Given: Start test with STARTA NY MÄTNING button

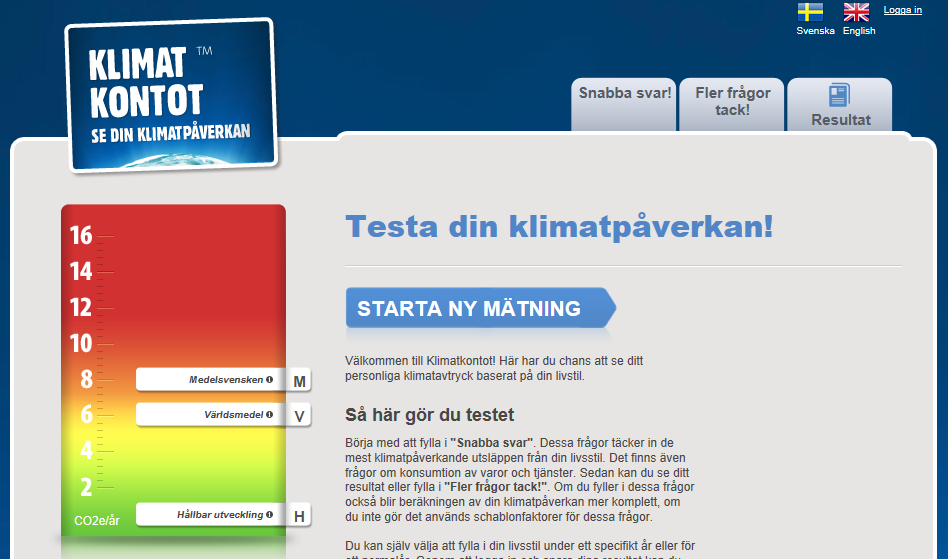Looking at the screenshot, I should (481, 308).
